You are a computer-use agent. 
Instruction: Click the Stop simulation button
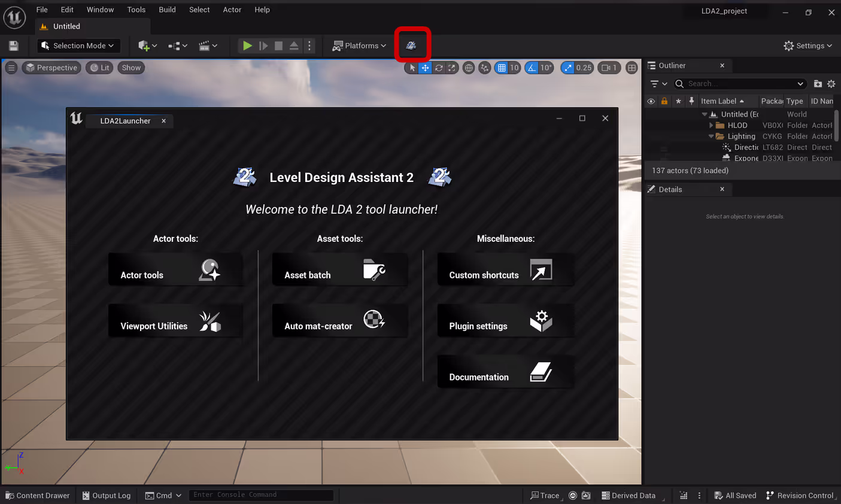[278, 45]
